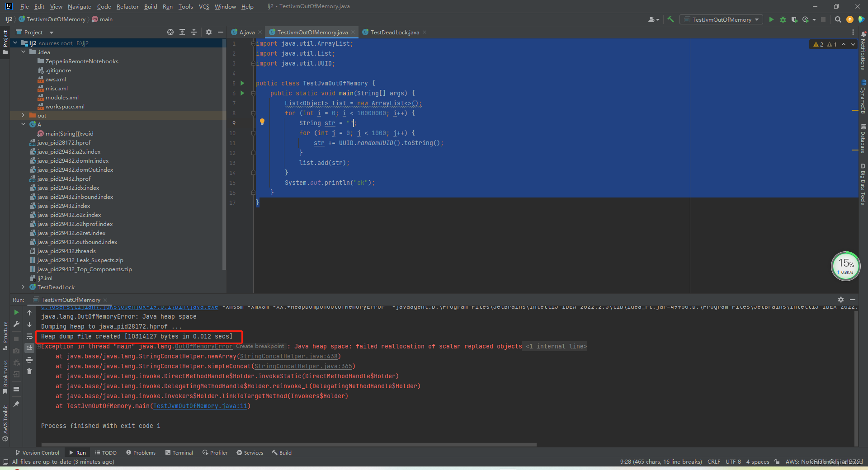Click Create breakpoint in console
The height and width of the screenshot is (470, 868).
click(x=260, y=346)
